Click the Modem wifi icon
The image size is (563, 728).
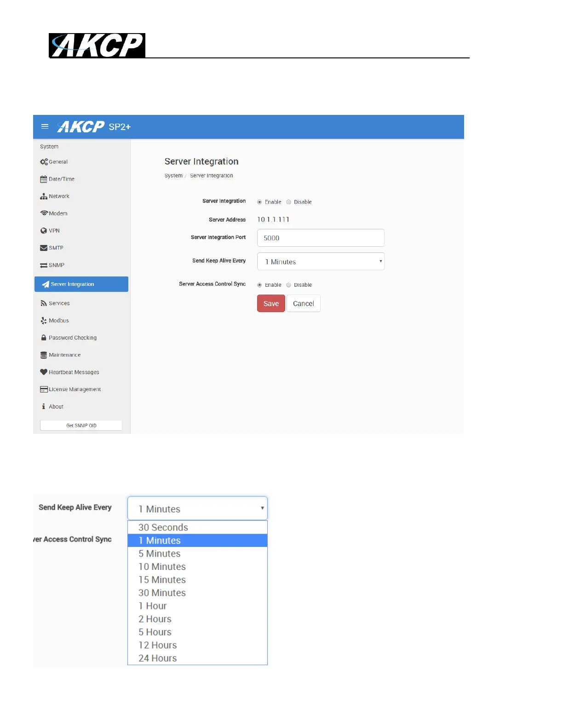coord(44,213)
